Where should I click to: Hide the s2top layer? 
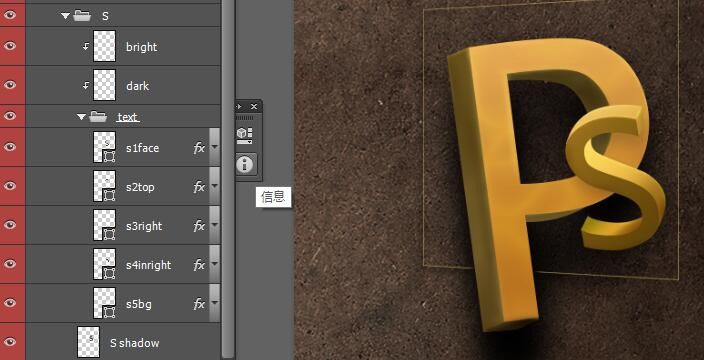(x=10, y=186)
